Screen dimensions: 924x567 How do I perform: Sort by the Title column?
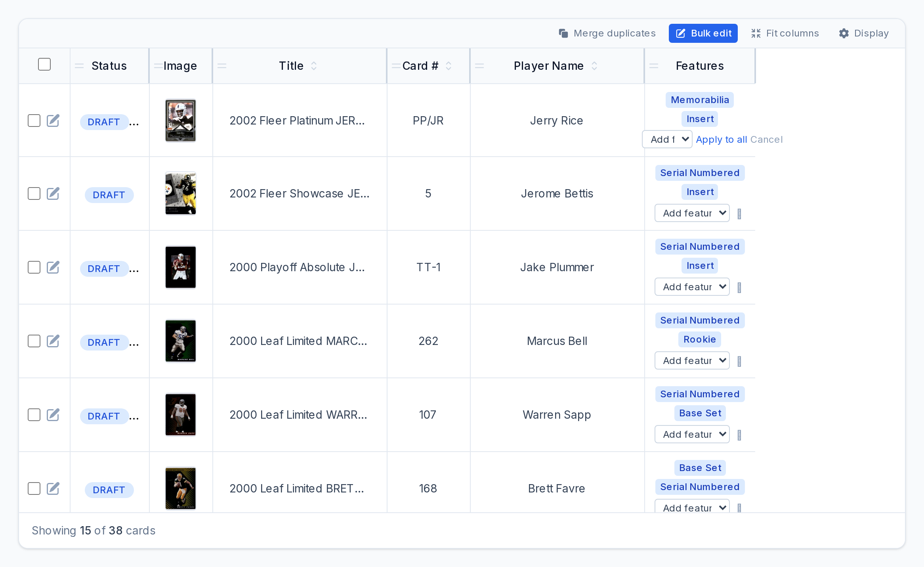coord(314,66)
